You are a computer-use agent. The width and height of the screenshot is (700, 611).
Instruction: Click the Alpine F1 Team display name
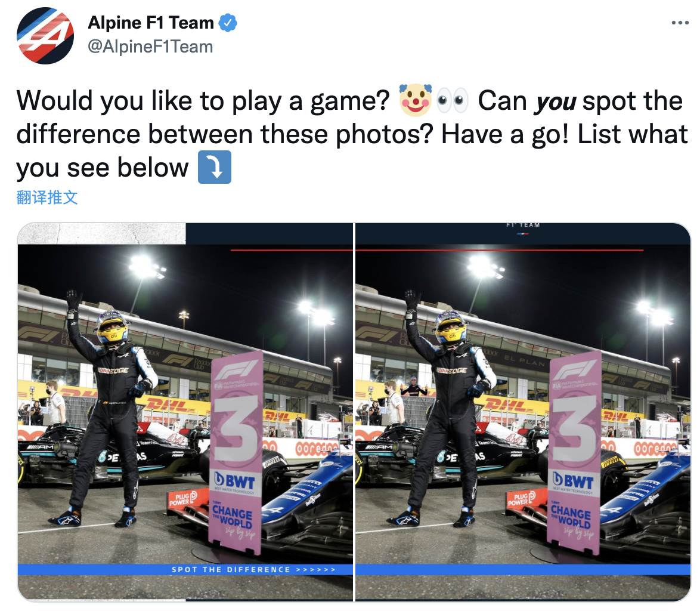coord(151,22)
